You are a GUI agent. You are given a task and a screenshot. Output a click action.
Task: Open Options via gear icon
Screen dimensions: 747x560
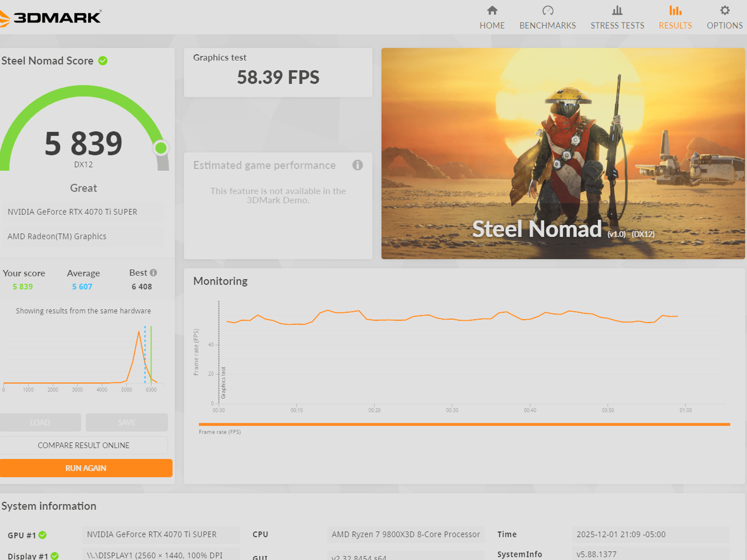[725, 11]
